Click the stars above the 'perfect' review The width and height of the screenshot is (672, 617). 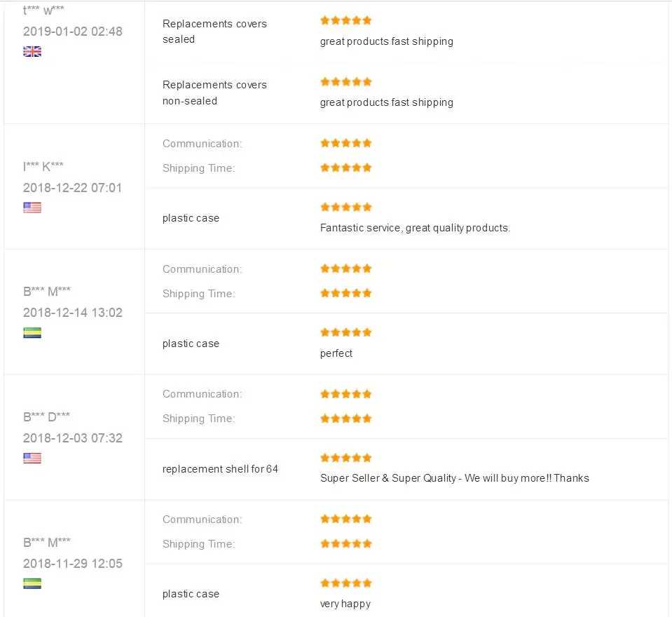346,332
